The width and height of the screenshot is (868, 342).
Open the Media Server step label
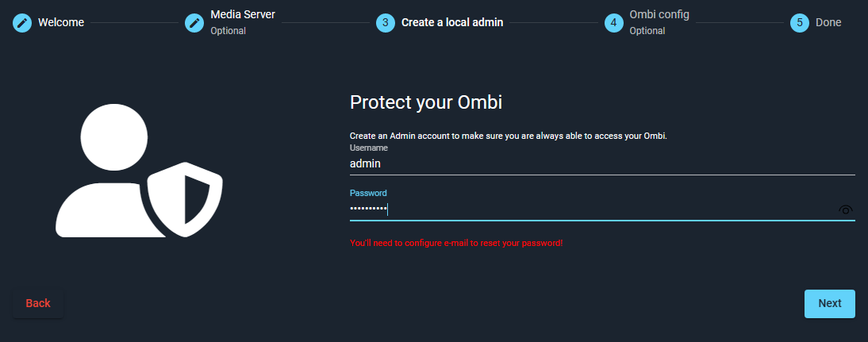pos(243,15)
